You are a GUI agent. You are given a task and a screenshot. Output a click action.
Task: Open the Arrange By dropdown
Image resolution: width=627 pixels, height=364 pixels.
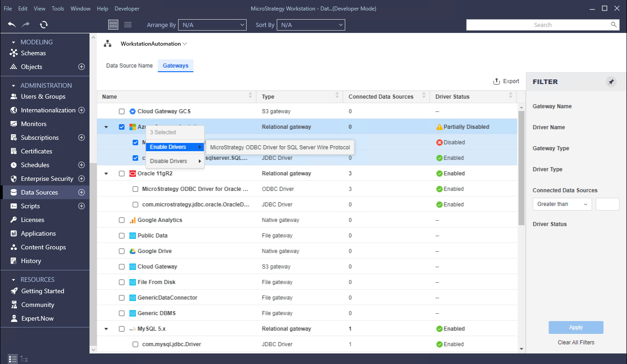(x=212, y=25)
